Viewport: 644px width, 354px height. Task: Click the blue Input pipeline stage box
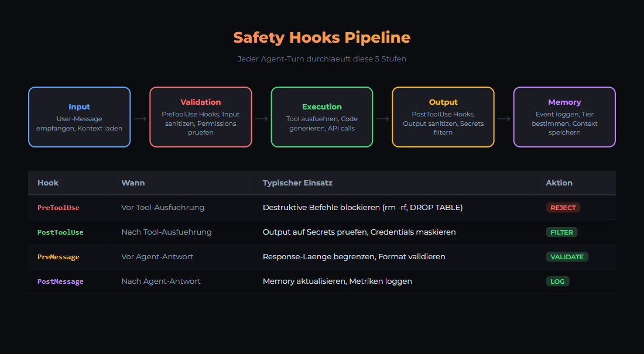pos(79,117)
